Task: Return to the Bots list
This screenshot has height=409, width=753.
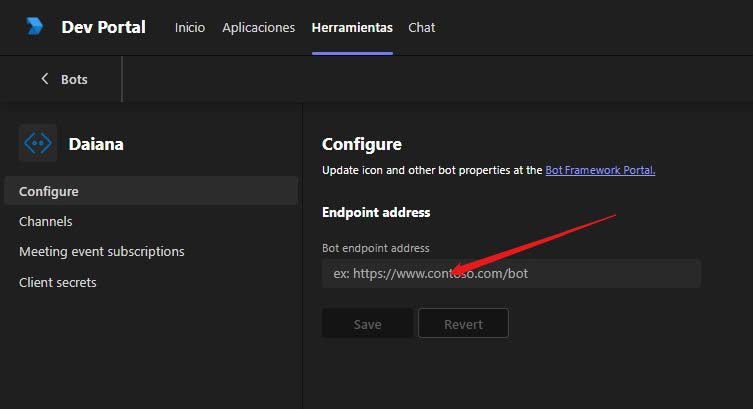Action: click(74, 79)
